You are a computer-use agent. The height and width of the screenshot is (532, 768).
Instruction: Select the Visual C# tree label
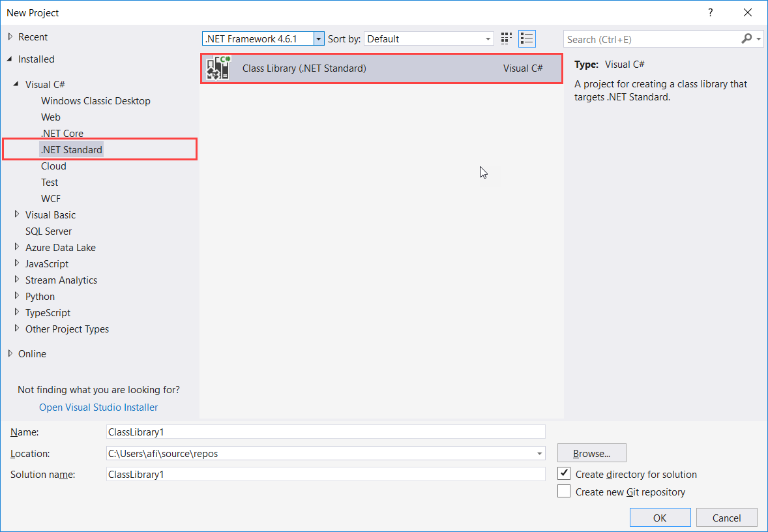[x=45, y=84]
